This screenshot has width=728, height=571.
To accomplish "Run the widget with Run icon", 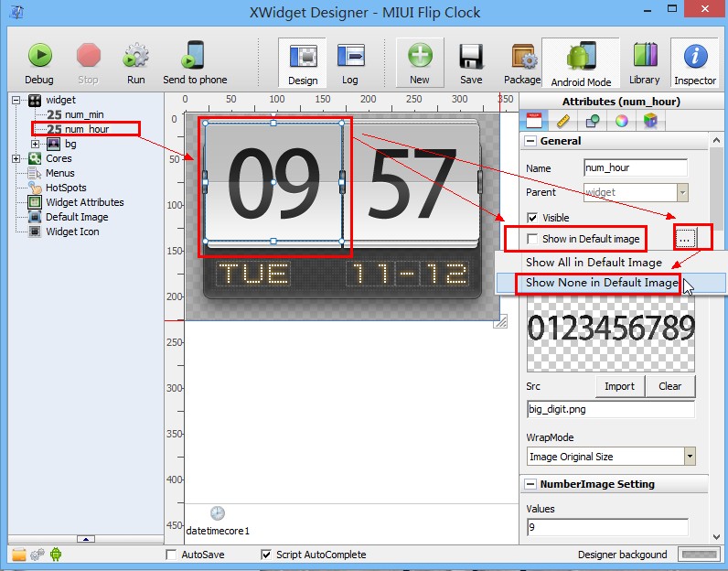I will tap(135, 63).
